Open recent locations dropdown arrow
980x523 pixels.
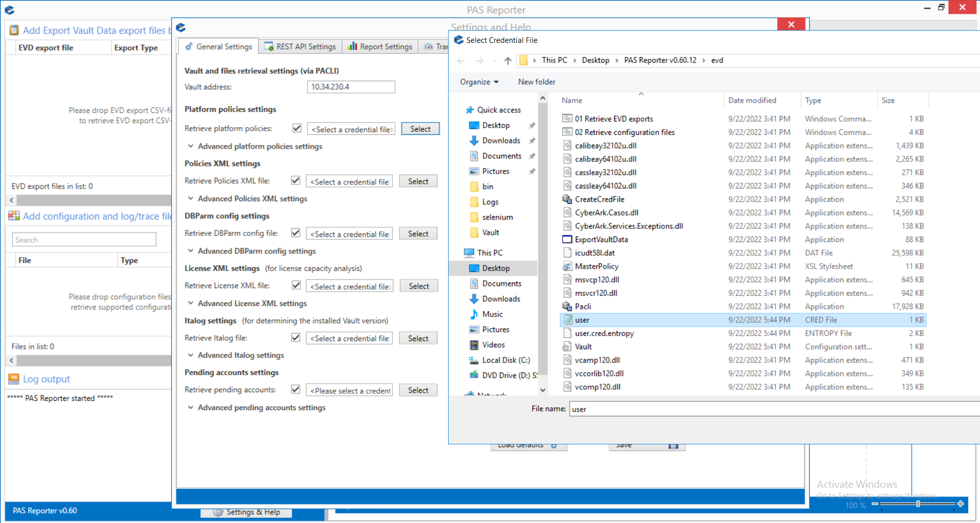click(495, 61)
